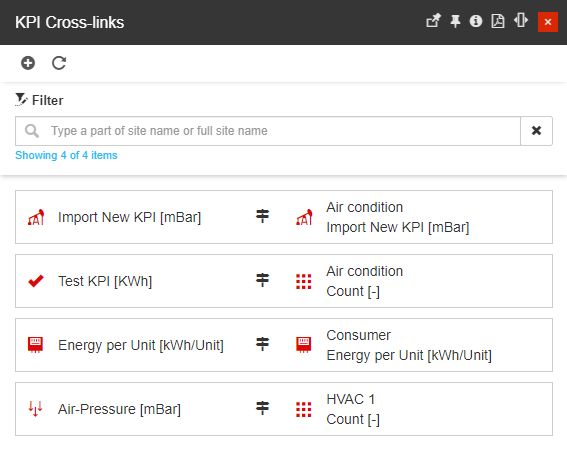Show panel information icon
The width and height of the screenshot is (567, 451).
click(476, 21)
